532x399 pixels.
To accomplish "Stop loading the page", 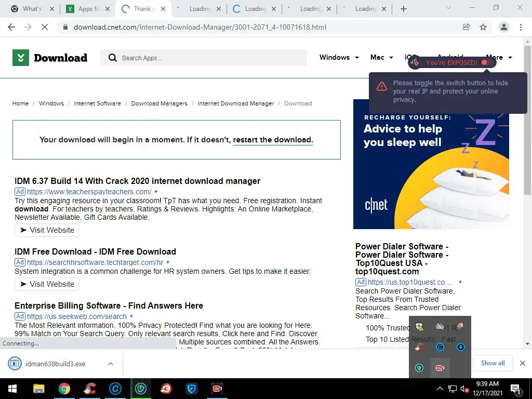I will click(x=45, y=27).
